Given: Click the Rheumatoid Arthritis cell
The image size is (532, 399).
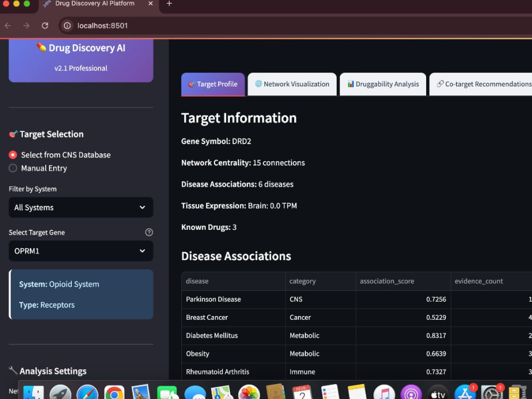Looking at the screenshot, I should point(234,372).
